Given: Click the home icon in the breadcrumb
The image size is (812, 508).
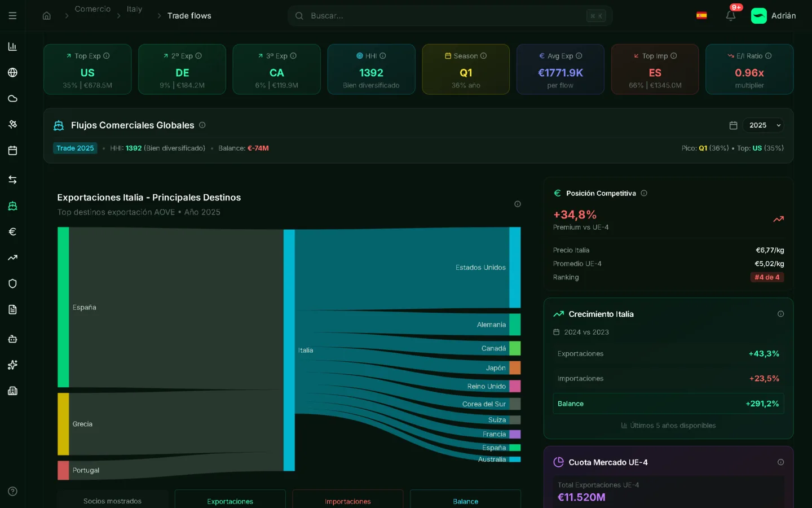Looking at the screenshot, I should [x=47, y=16].
